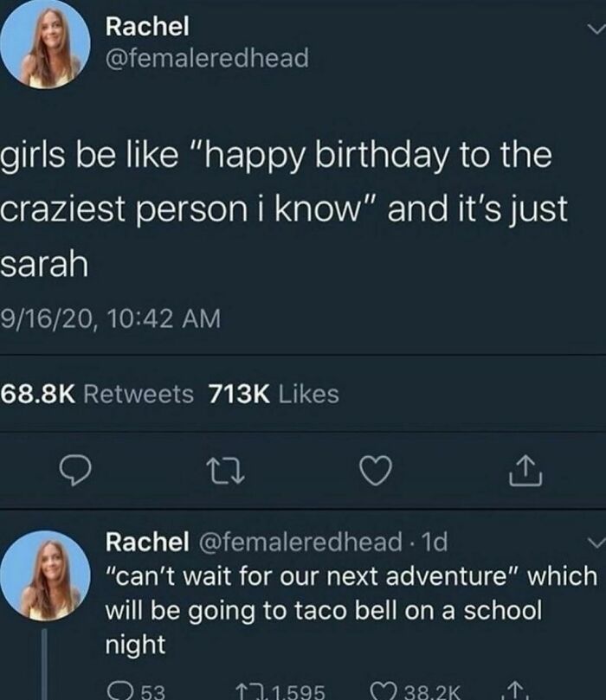Toggle retweet on Rachel's main tweet
Viewport: 606px width, 700px height.
coord(226,470)
